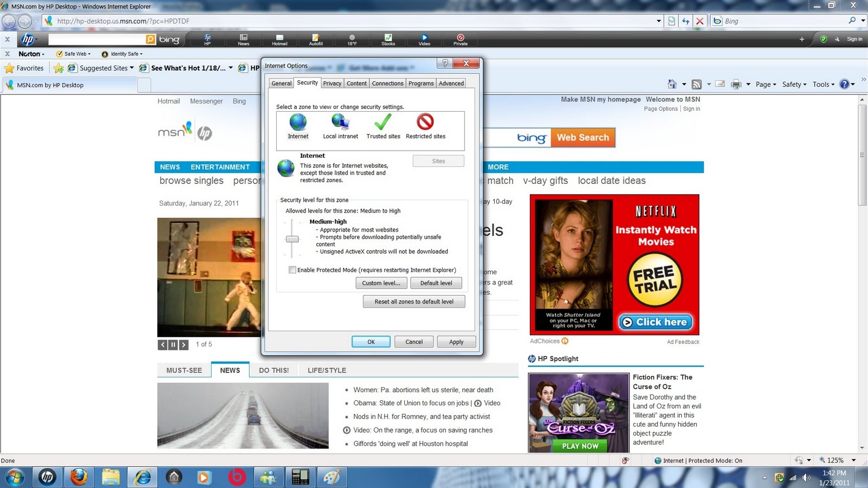Image resolution: width=868 pixels, height=488 pixels.
Task: Expand the address bar history dropdown arrow
Action: (659, 21)
